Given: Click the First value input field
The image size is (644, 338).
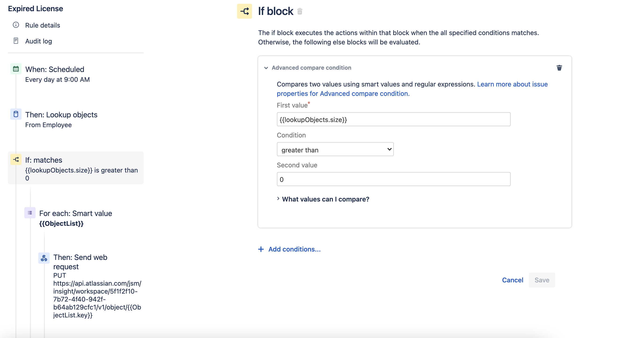Looking at the screenshot, I should [x=393, y=119].
